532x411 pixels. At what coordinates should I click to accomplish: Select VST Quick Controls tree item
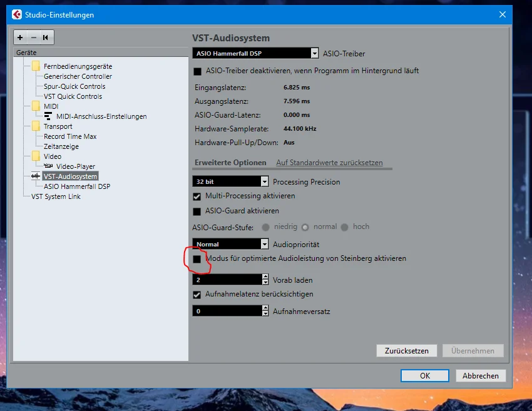coord(73,96)
